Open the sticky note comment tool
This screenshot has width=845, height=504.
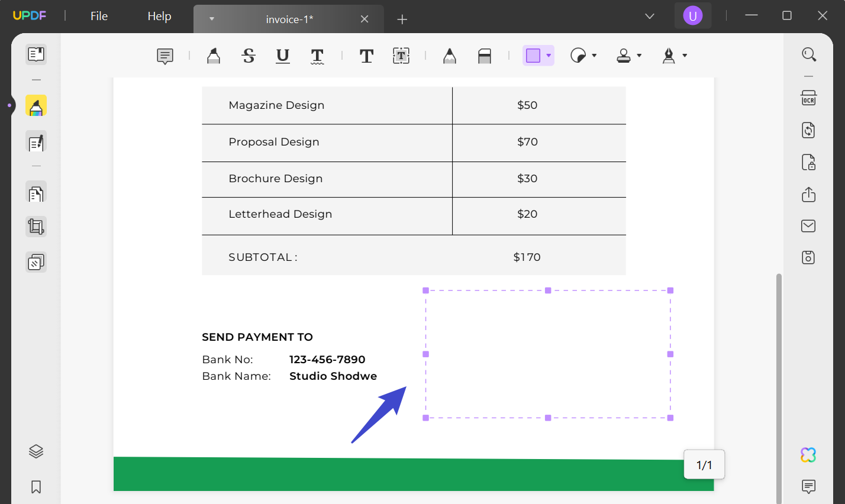(165, 56)
